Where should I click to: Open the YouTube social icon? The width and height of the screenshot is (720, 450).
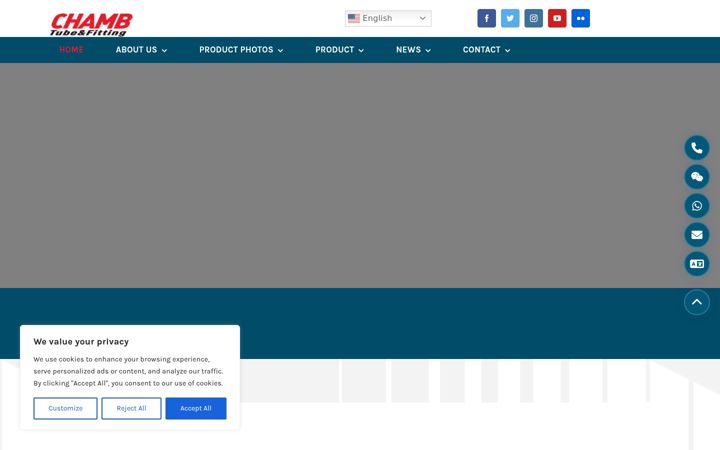tap(557, 18)
